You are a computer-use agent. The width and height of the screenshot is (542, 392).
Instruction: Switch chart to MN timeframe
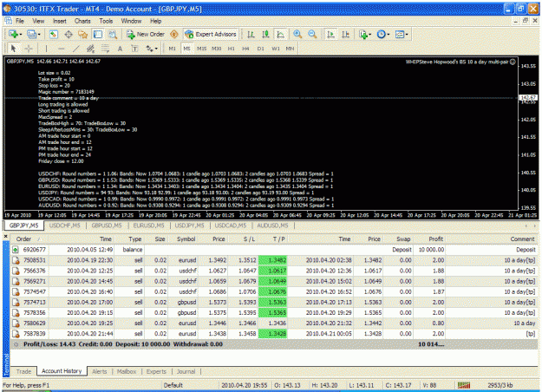290,49
